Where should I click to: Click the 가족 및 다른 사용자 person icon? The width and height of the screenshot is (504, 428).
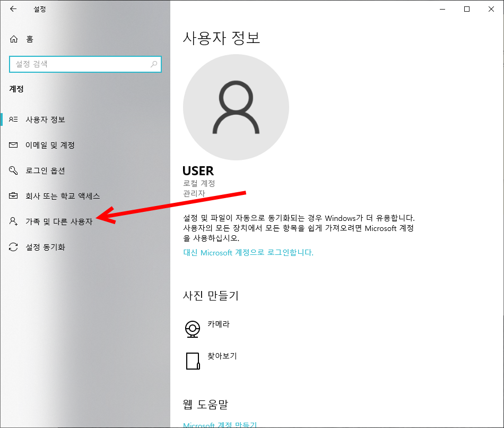pos(13,221)
